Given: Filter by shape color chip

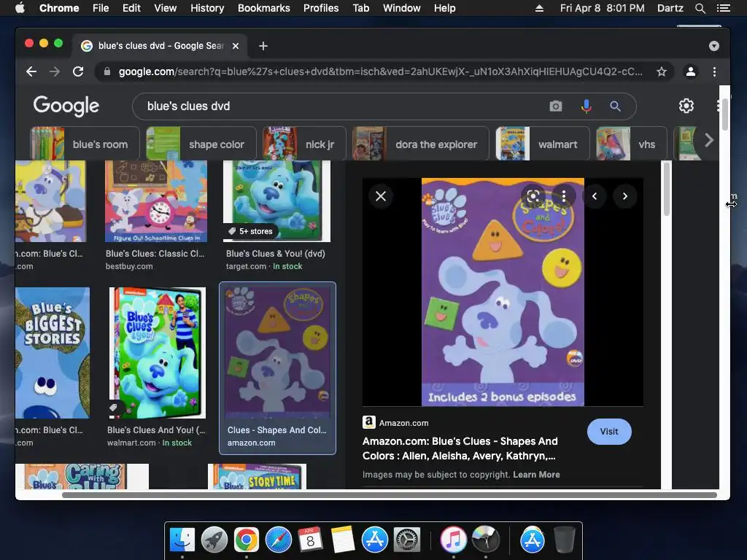Looking at the screenshot, I should [201, 144].
